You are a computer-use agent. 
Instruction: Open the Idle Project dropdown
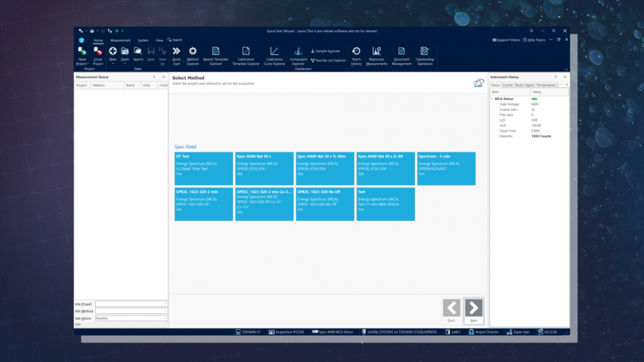click(x=165, y=304)
